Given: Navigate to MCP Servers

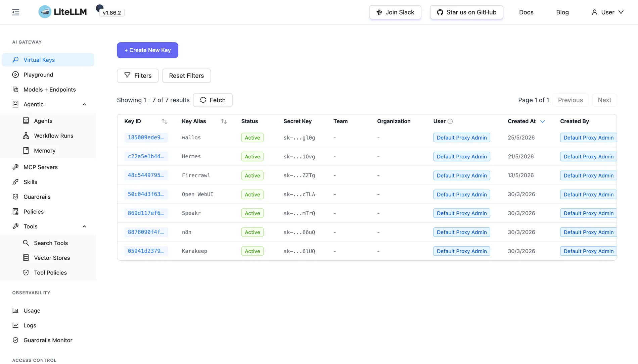Looking at the screenshot, I should [x=48, y=167].
